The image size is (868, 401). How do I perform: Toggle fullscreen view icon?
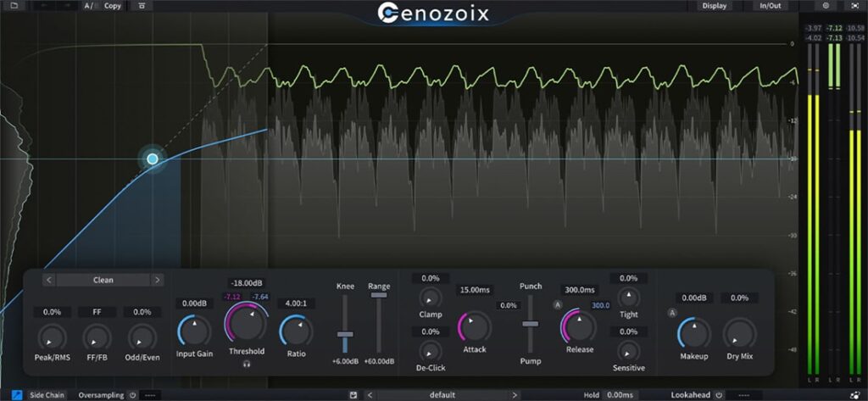click(x=854, y=6)
